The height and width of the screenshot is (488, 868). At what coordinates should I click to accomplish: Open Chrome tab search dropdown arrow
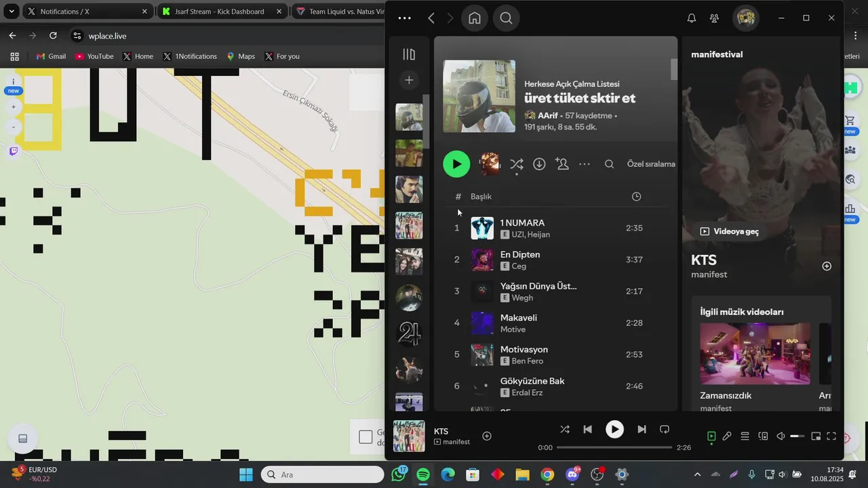click(x=12, y=12)
